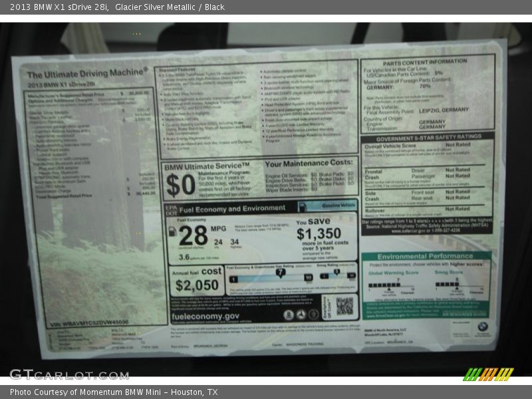Click the fuel pump icon beside 28 MPG
This screenshot has width=532, height=399.
173,231
